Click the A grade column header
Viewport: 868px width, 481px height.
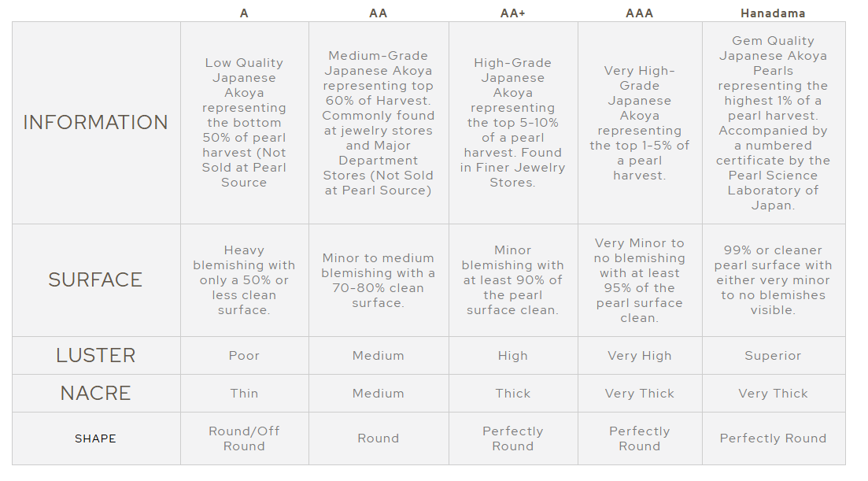244,13
